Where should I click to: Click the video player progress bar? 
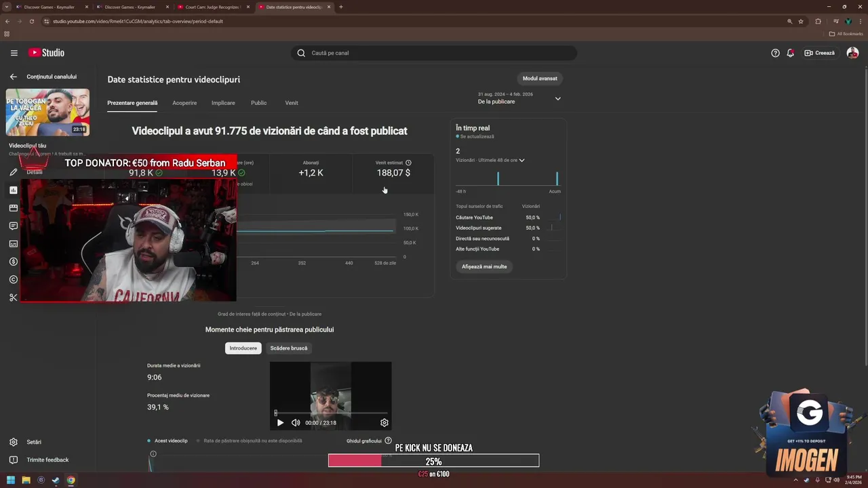[x=331, y=413]
